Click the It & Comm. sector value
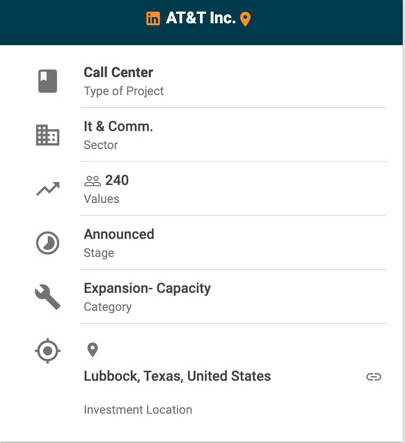 coord(118,126)
